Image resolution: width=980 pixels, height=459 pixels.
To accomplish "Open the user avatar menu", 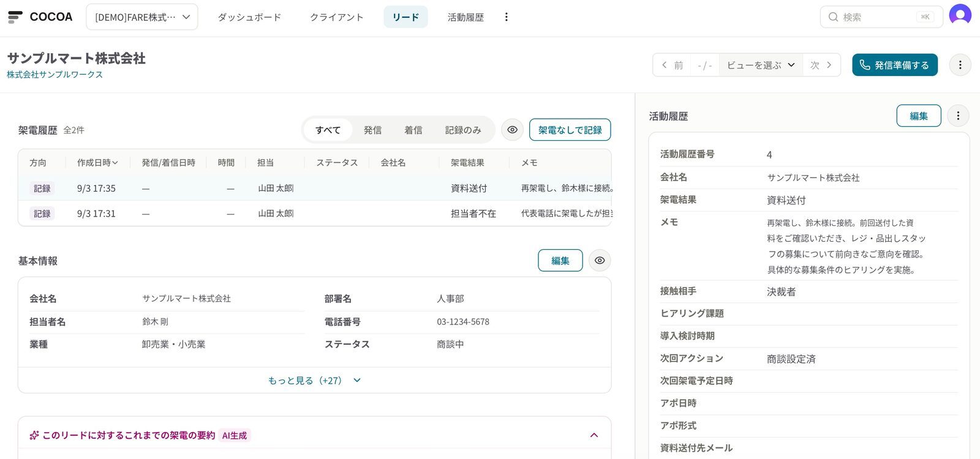I will (x=960, y=15).
